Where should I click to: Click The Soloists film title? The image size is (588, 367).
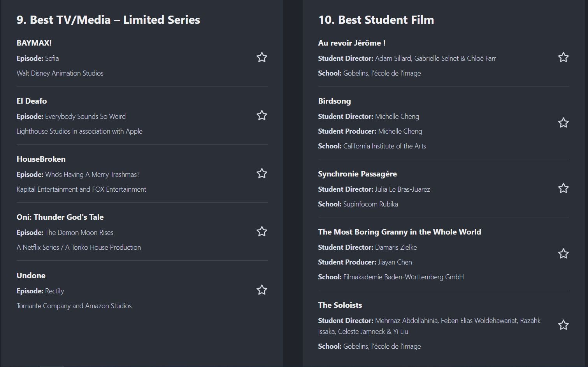(340, 305)
